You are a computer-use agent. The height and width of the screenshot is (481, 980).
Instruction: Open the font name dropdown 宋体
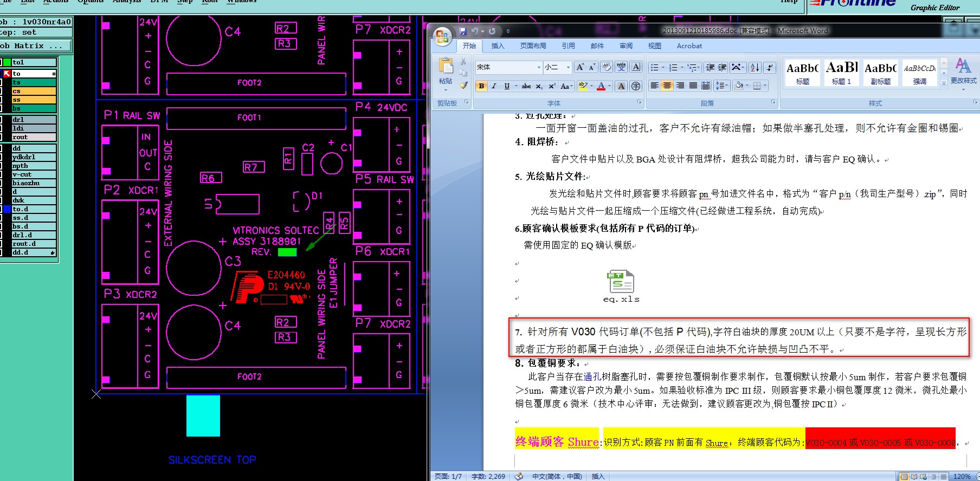coord(538,67)
